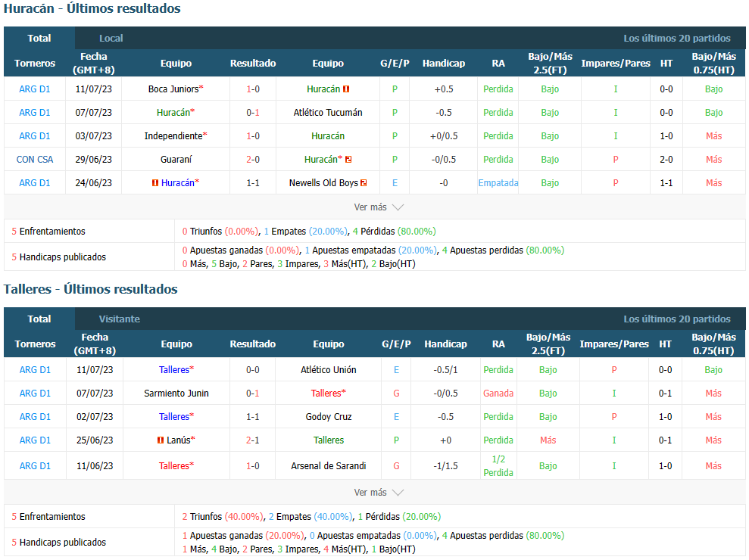
Task: Click date 25/06/23 in Talleres table
Action: coord(95,440)
